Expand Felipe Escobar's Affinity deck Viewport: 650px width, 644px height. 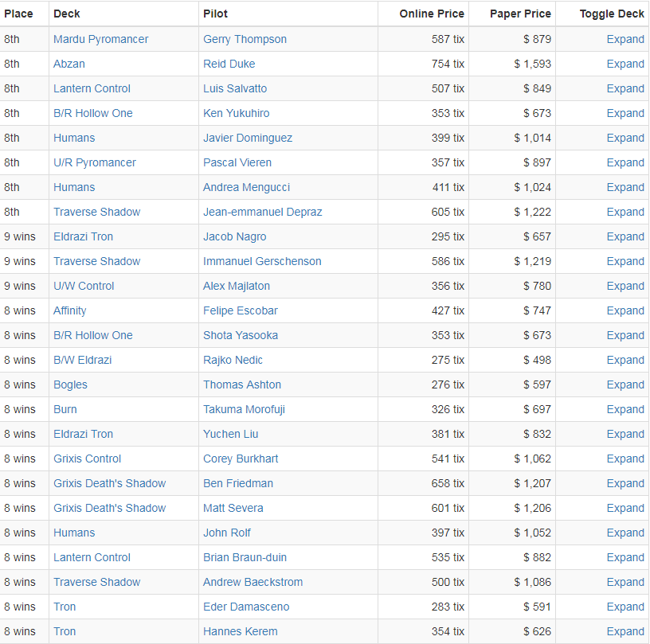coord(625,310)
